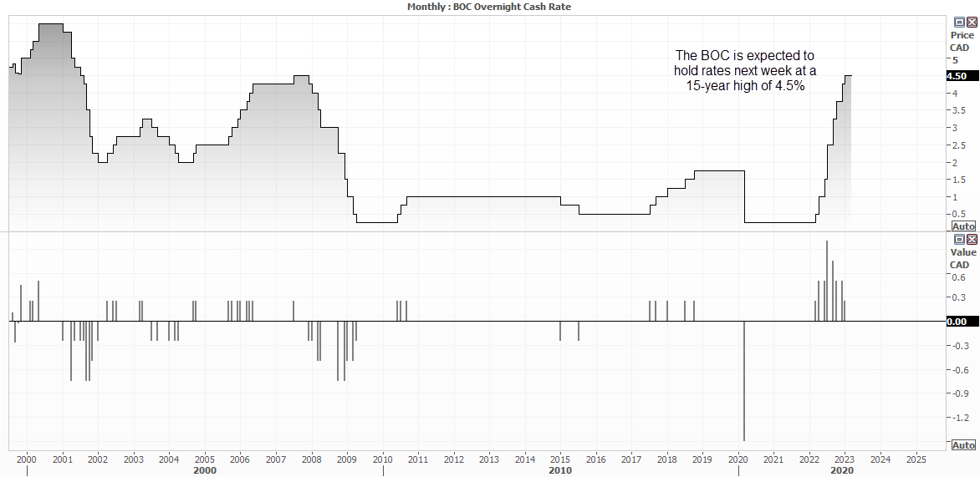This screenshot has height=477, width=980.
Task: Maximize the Value CAD histogram panel
Action: (959, 240)
